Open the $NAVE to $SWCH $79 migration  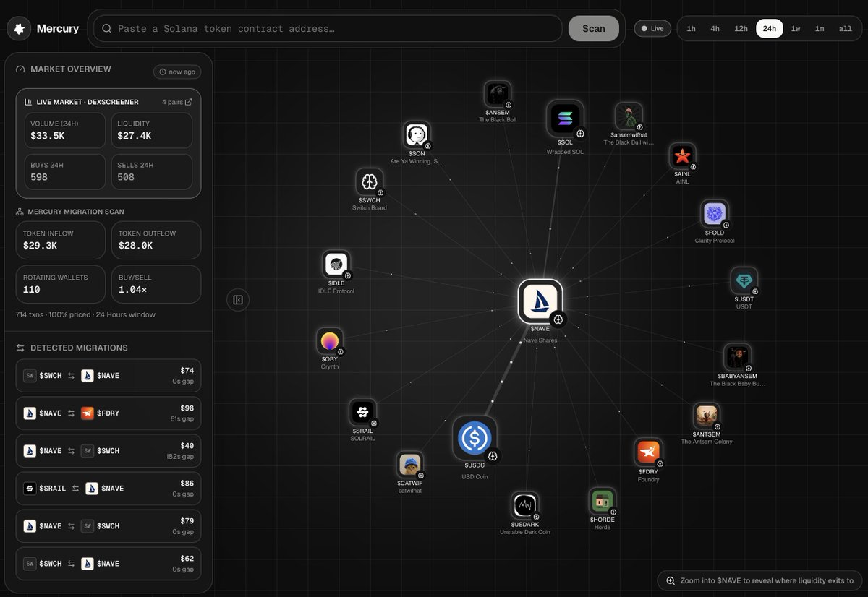(x=109, y=526)
